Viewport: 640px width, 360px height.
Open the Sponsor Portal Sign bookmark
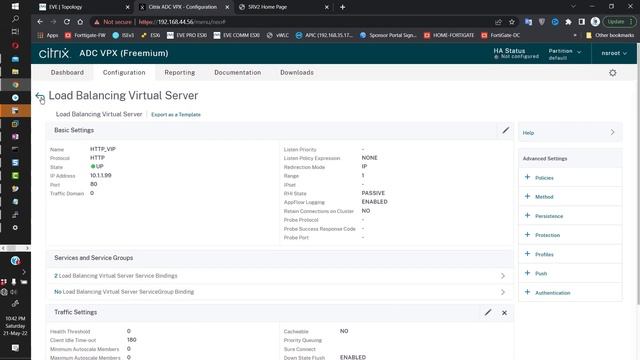click(388, 36)
